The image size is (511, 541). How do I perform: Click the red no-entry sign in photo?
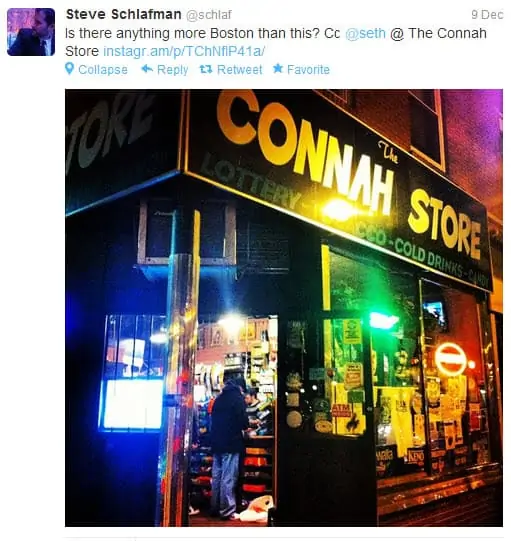(450, 359)
